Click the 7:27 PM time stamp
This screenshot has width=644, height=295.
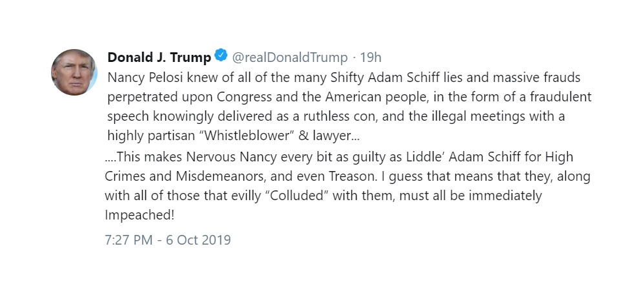129,239
